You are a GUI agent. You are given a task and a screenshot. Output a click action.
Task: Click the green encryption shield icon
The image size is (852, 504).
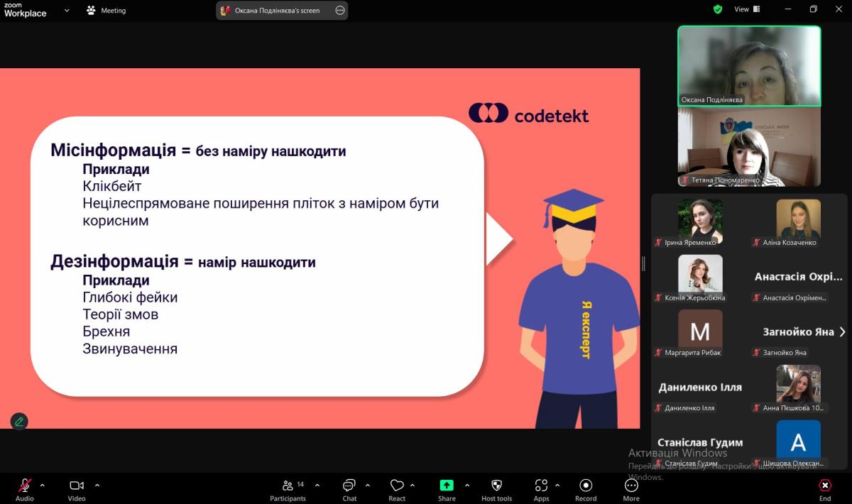coord(718,9)
